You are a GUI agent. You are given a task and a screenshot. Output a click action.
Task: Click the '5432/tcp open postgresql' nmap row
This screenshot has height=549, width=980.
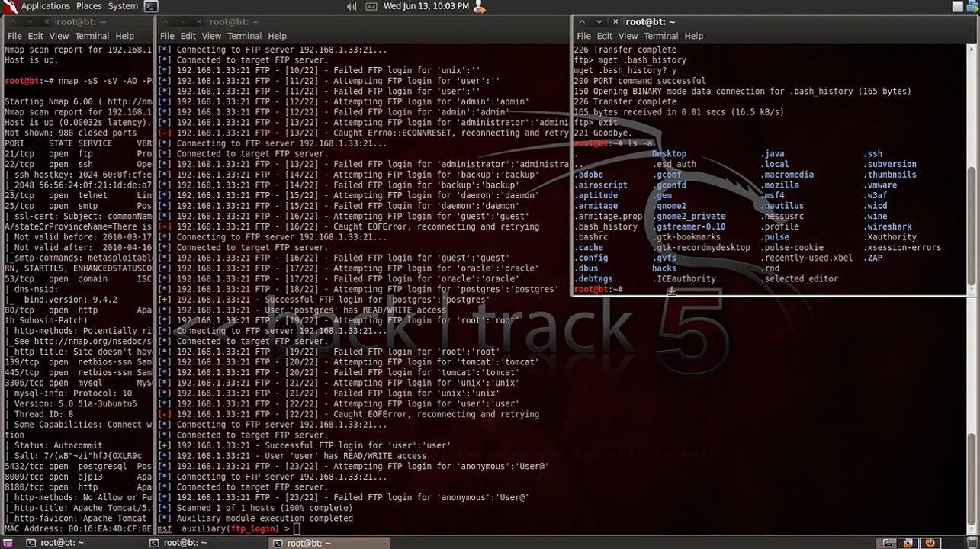[x=78, y=466]
